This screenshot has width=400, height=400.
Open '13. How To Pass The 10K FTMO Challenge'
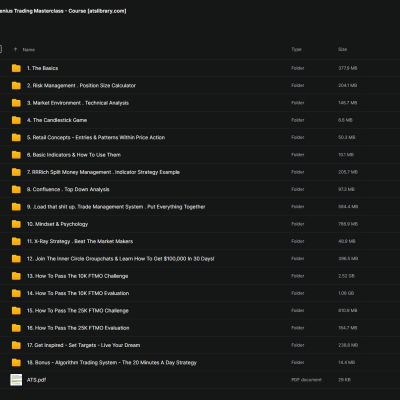coord(77,276)
